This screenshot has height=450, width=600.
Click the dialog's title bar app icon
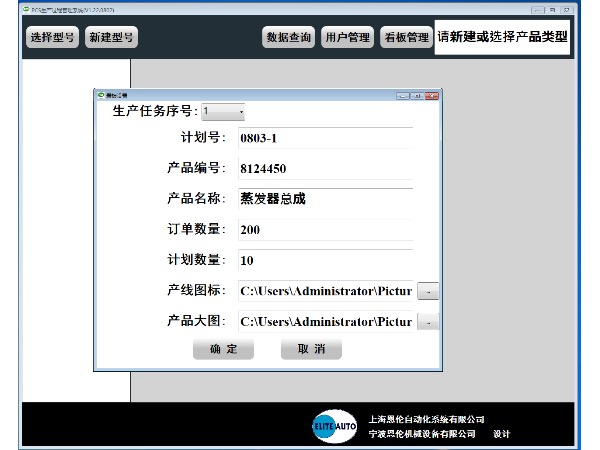[x=101, y=95]
